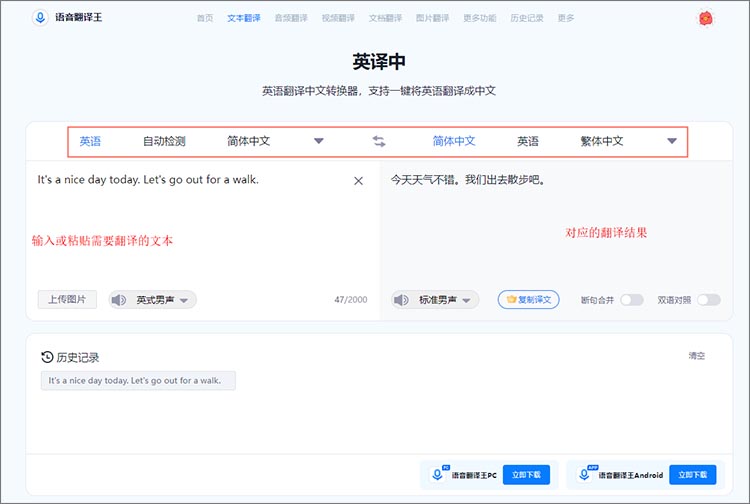
Task: Clear source text with the X icon
Action: 358,181
